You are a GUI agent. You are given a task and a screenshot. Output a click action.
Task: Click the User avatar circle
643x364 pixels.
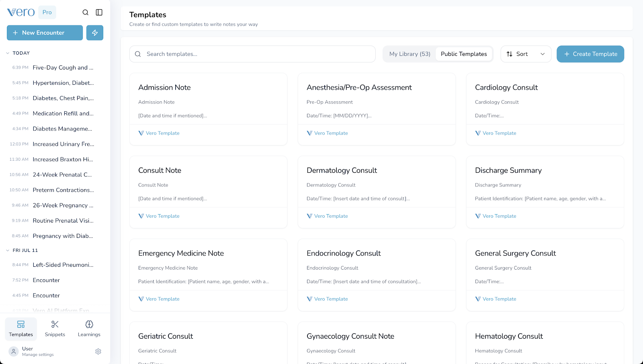(13, 351)
